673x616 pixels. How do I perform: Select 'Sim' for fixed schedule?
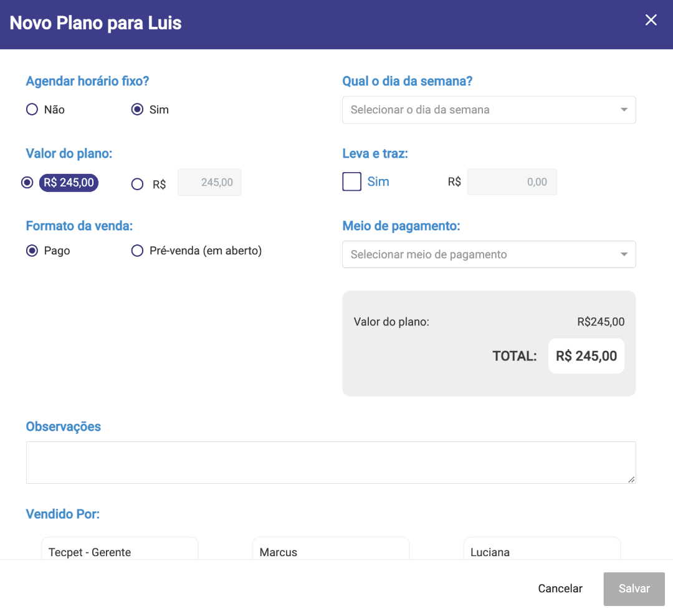point(138,110)
